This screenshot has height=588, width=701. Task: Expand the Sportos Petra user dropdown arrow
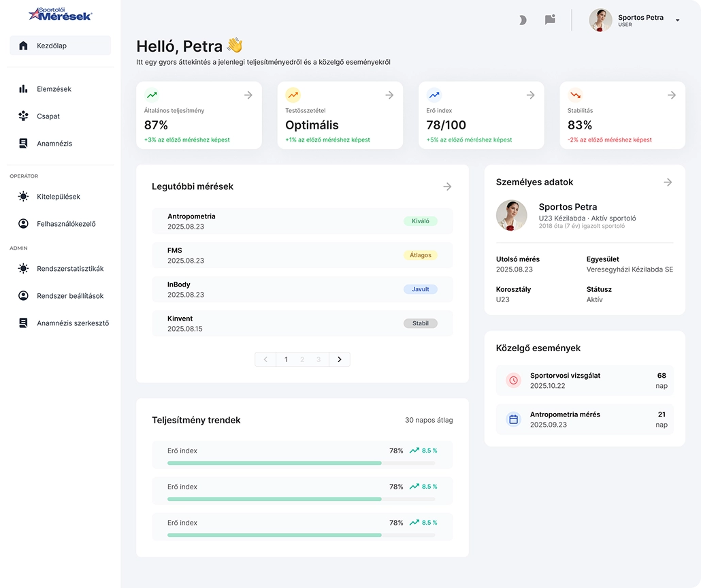pos(677,20)
